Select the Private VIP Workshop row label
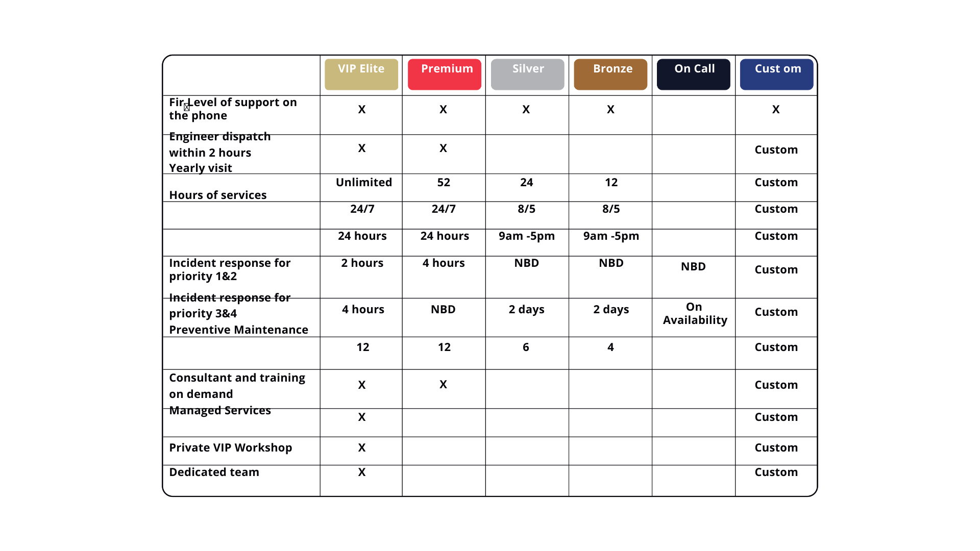Screen dimensions: 980x551 [230, 448]
